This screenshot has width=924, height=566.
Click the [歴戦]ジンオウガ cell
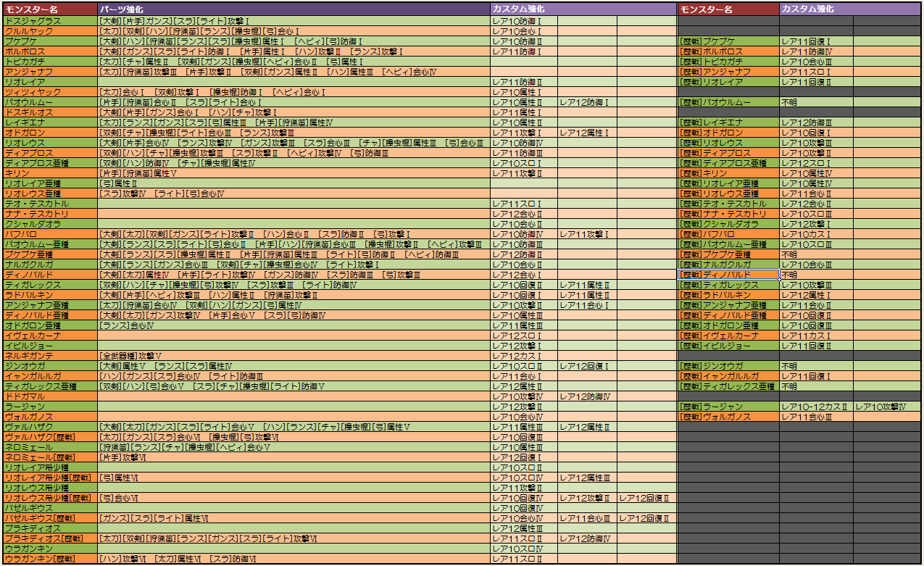pyautogui.click(x=728, y=366)
